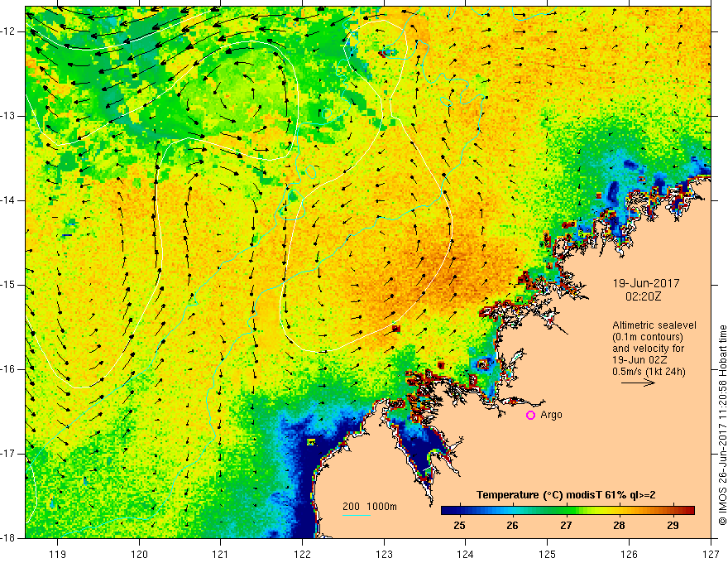The height and width of the screenshot is (563, 728).
Task: Click the '122' longitude axis label
Action: pyautogui.click(x=302, y=555)
